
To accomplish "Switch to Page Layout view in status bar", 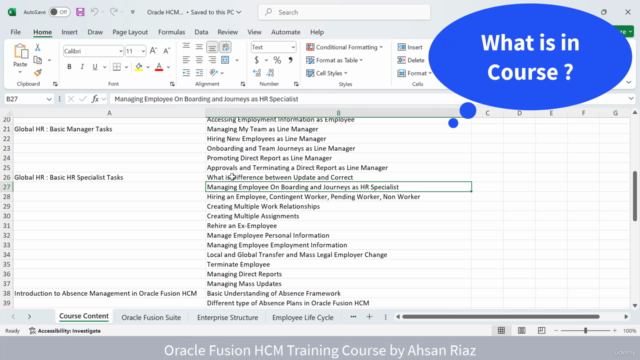I will 521,331.
